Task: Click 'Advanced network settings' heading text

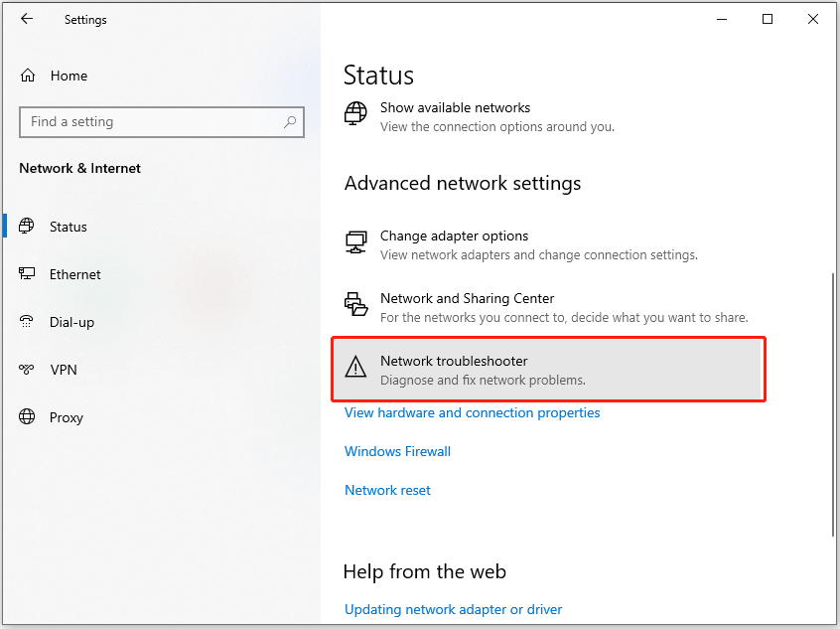Action: pyautogui.click(x=463, y=184)
